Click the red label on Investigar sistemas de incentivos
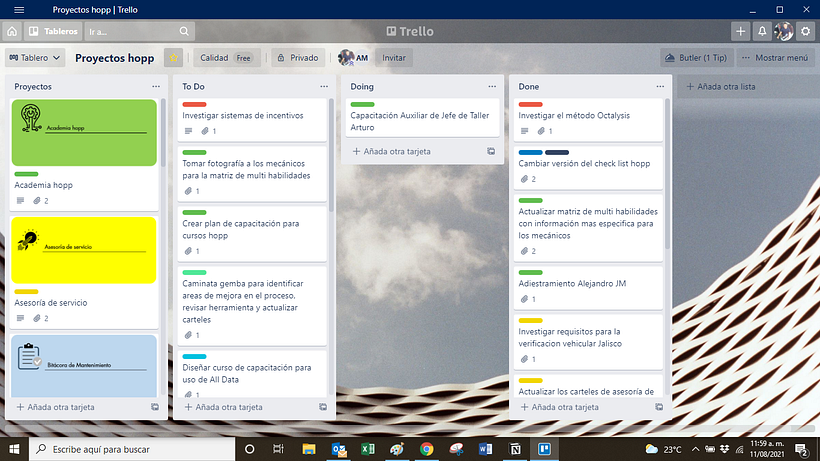The image size is (820, 461). 194,104
